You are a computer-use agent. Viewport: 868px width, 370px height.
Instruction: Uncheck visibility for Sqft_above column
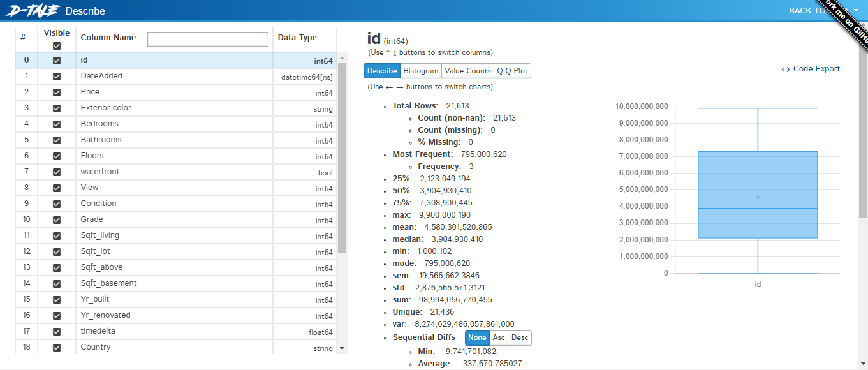tap(57, 268)
